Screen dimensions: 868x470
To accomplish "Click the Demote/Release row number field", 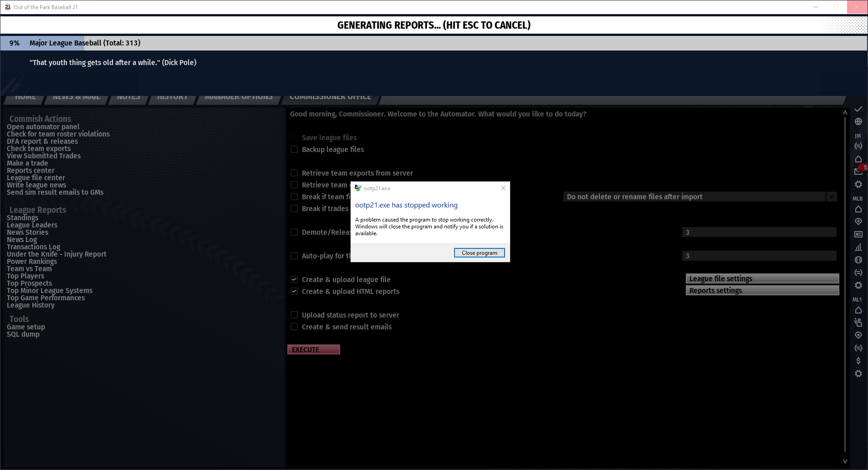I will (759, 232).
